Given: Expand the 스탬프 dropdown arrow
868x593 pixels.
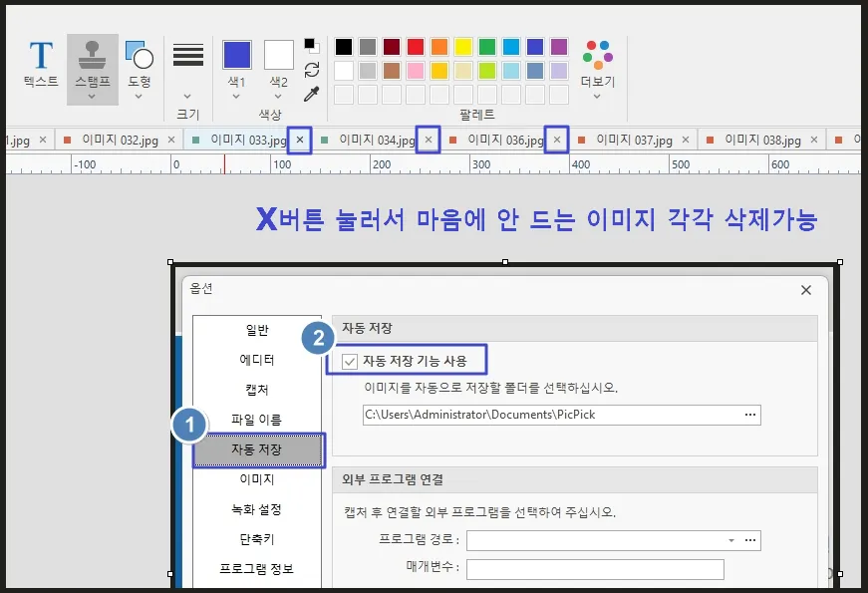Looking at the screenshot, I should (x=92, y=97).
